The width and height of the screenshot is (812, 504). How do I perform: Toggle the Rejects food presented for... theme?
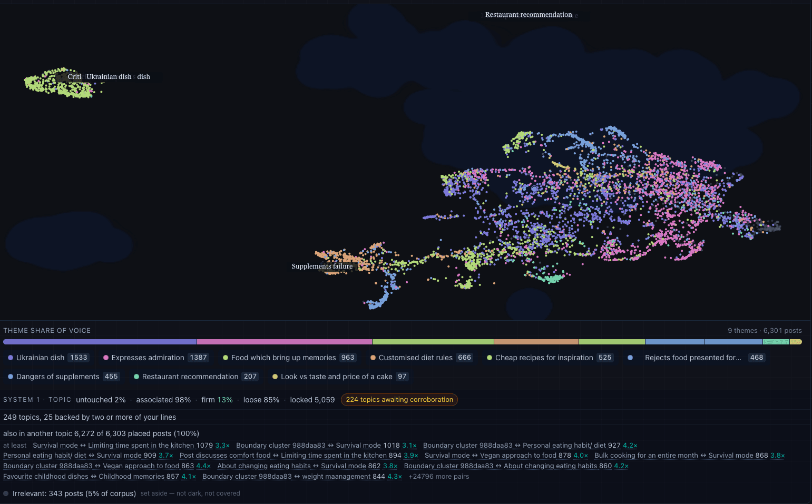696,358
